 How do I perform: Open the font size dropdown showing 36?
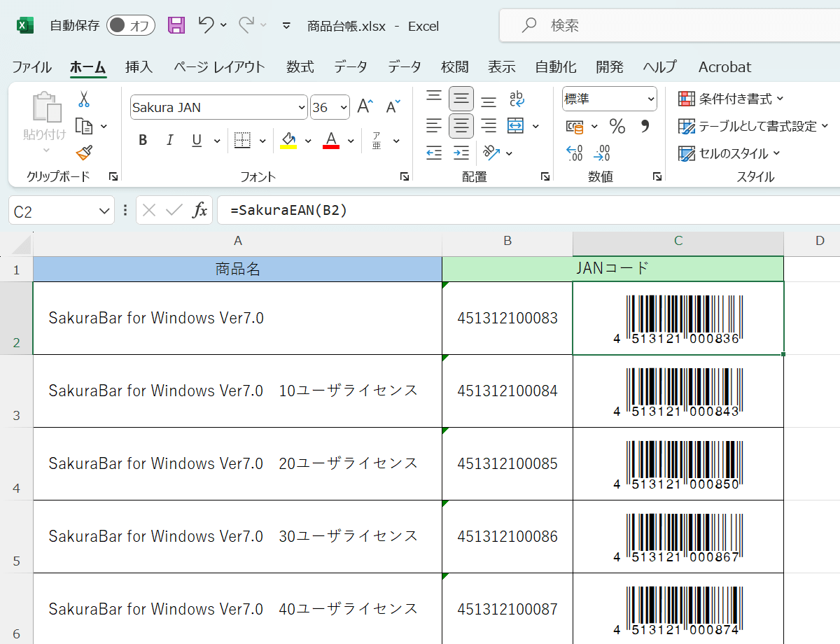pos(343,107)
